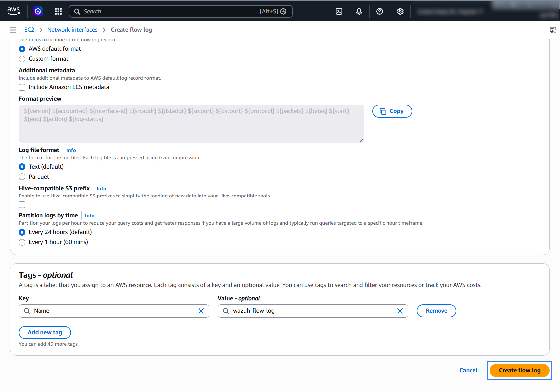Enable Include Amazon ECS metadata

22,87
